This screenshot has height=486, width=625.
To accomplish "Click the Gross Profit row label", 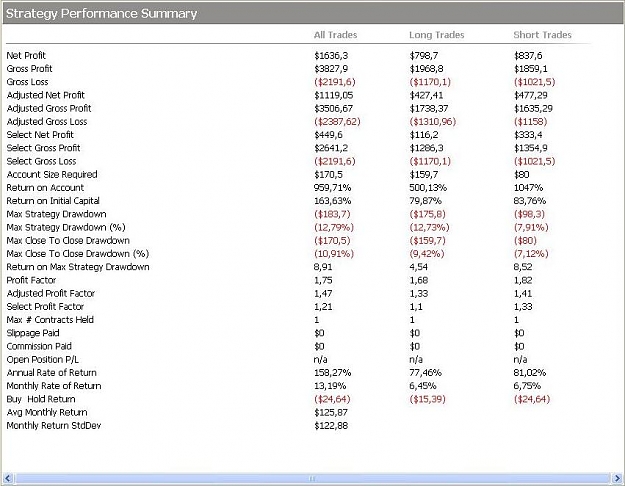I will tap(29, 69).
